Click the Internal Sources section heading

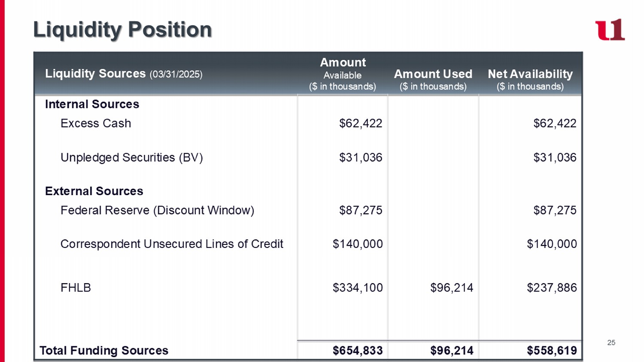[x=92, y=104]
